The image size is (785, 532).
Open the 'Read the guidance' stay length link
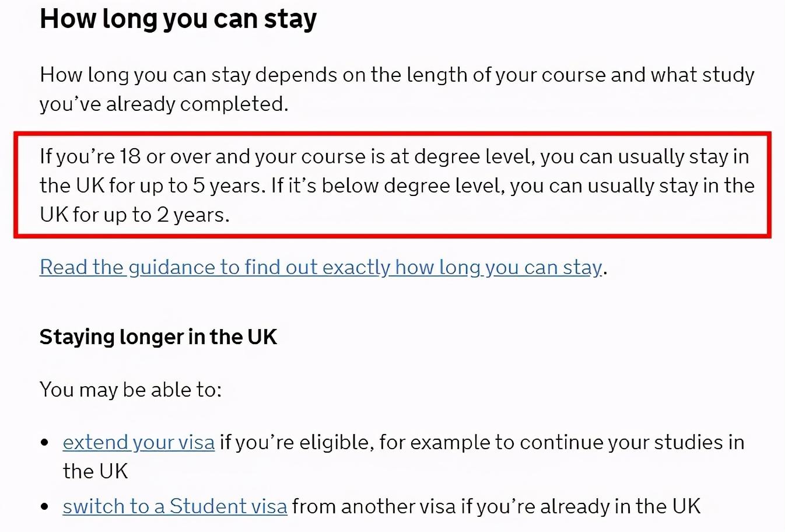320,267
